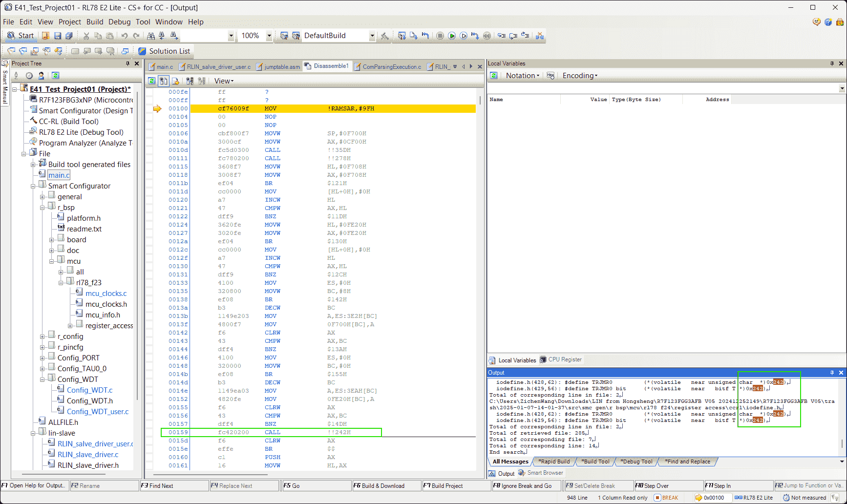This screenshot has height=504, width=847.
Task: Switch to the jumptable.asm tab
Action: point(281,67)
